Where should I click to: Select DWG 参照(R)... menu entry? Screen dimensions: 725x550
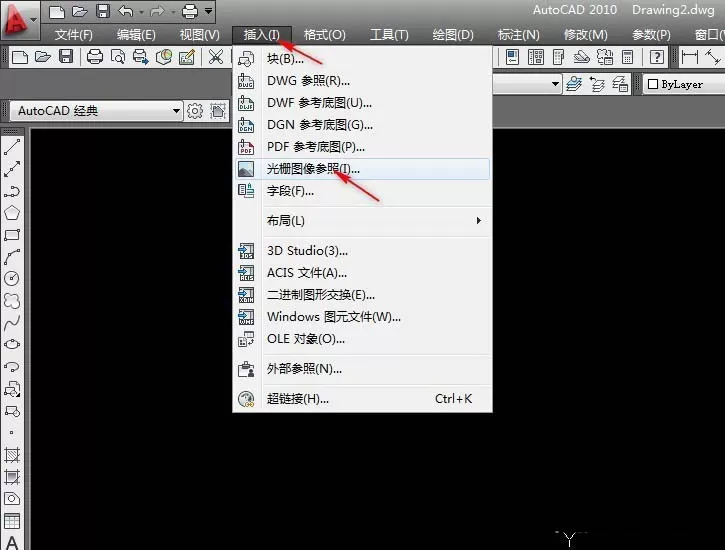362,81
